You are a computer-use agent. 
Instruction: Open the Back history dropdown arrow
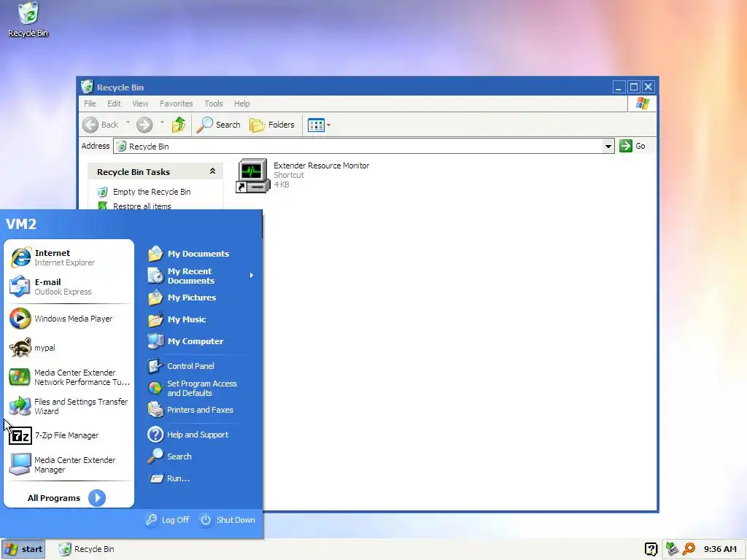pyautogui.click(x=128, y=122)
